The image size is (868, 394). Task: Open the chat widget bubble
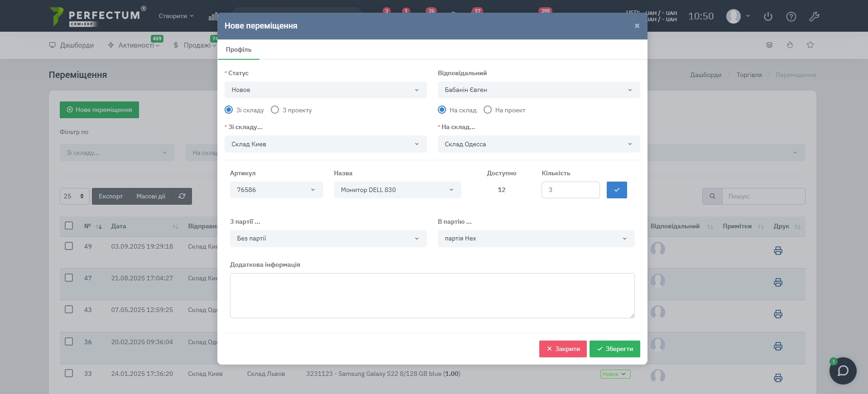click(843, 371)
